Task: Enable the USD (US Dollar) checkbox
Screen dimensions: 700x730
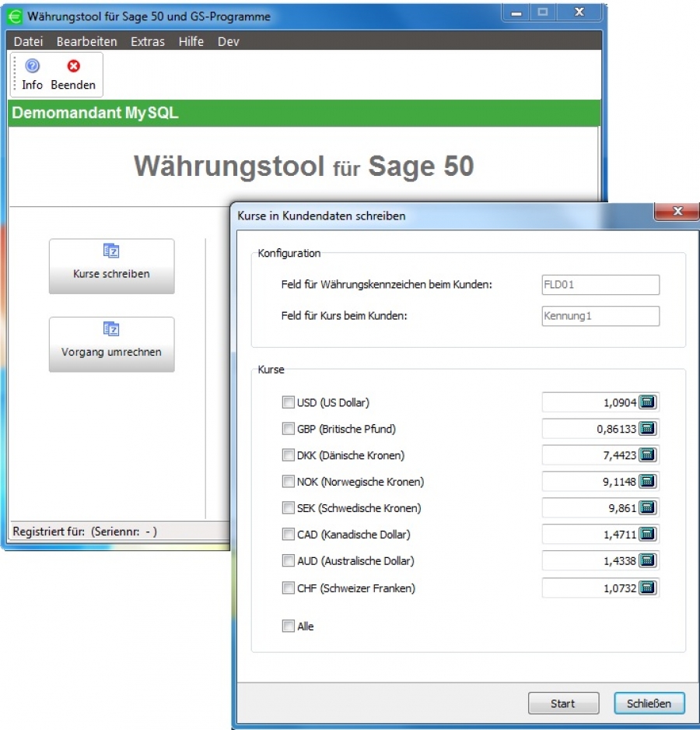Action: pos(287,402)
